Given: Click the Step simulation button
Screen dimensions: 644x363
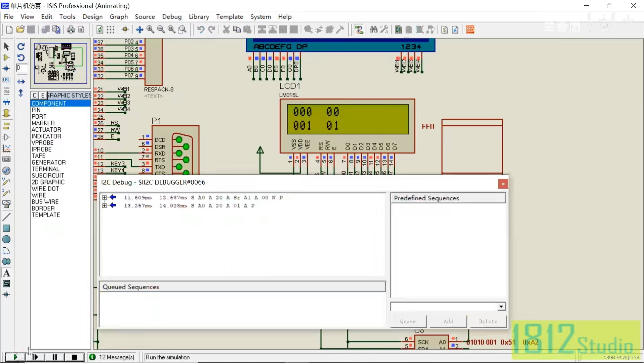Looking at the screenshot, I should (x=35, y=357).
